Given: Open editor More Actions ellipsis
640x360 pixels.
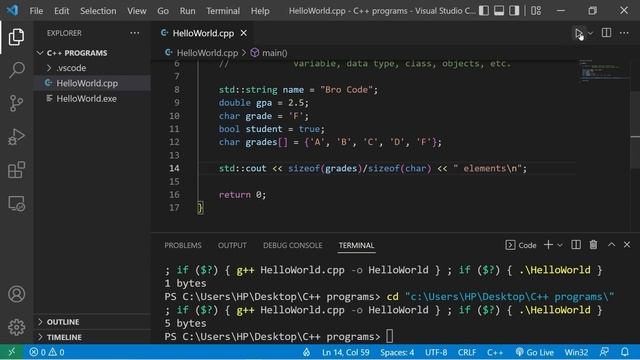Looking at the screenshot, I should 624,33.
